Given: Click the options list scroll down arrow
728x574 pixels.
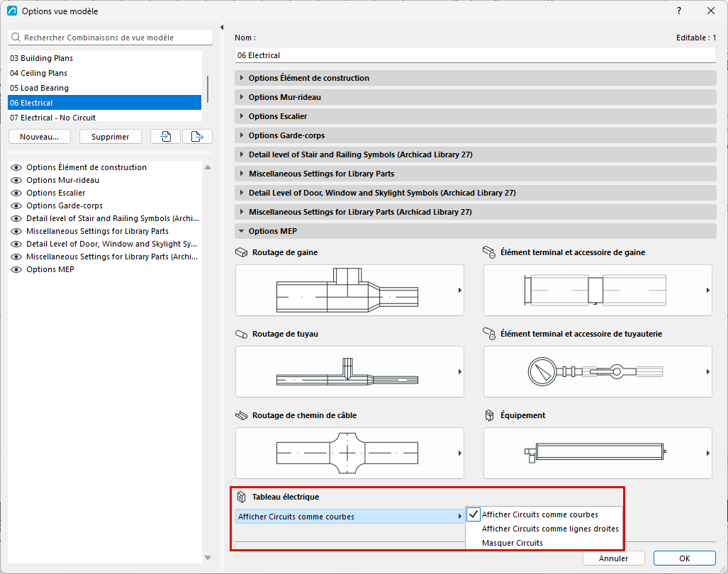Looking at the screenshot, I should tap(208, 558).
